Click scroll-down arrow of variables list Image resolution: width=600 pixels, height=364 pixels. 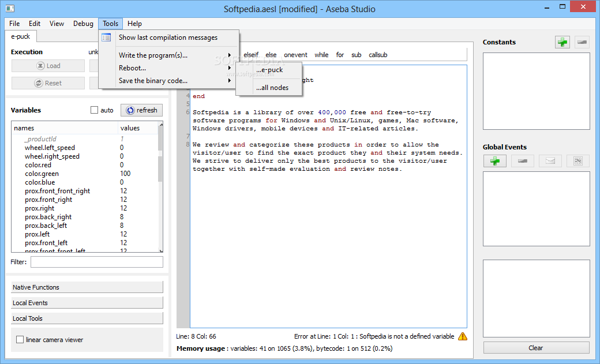161,251
